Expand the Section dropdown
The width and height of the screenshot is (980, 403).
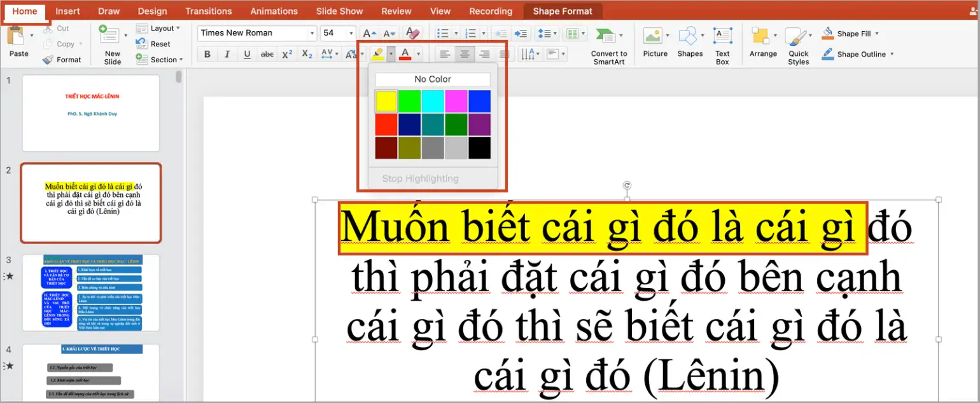(181, 60)
